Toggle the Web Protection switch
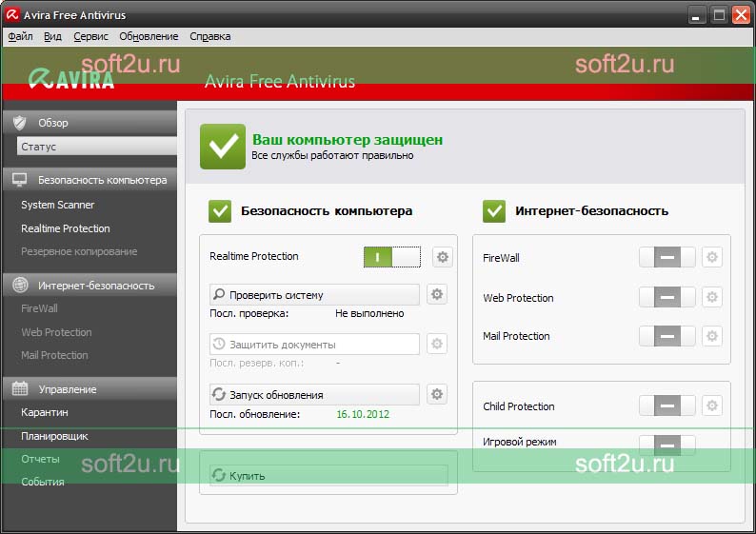756x534 pixels. pos(667,297)
